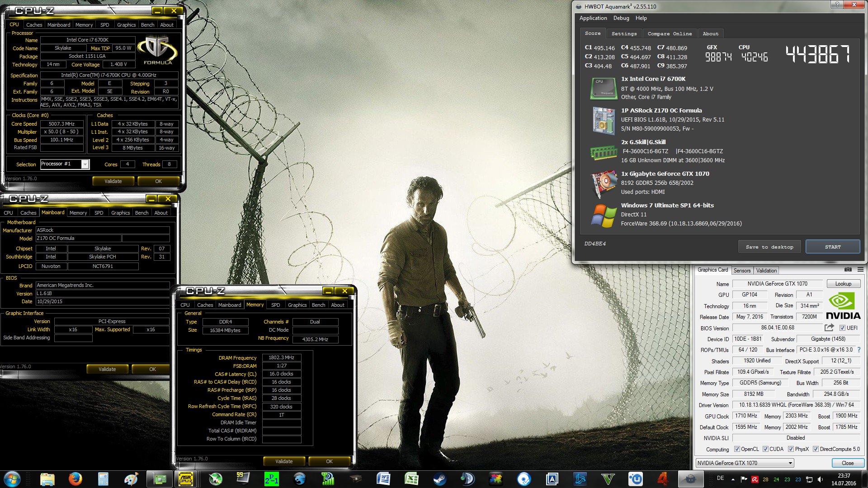Click the GPU-Z Name field GTX 1070
The width and height of the screenshot is (868, 488).
(x=777, y=284)
